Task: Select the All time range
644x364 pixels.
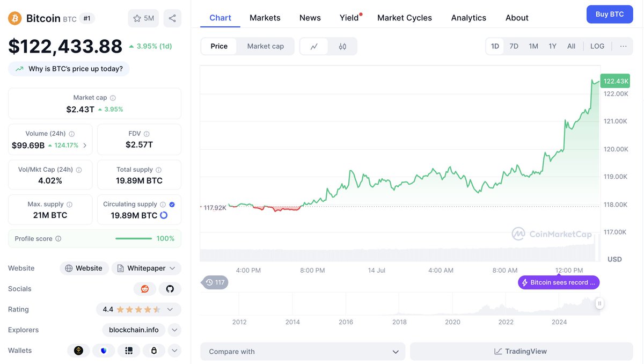Action: [572, 46]
